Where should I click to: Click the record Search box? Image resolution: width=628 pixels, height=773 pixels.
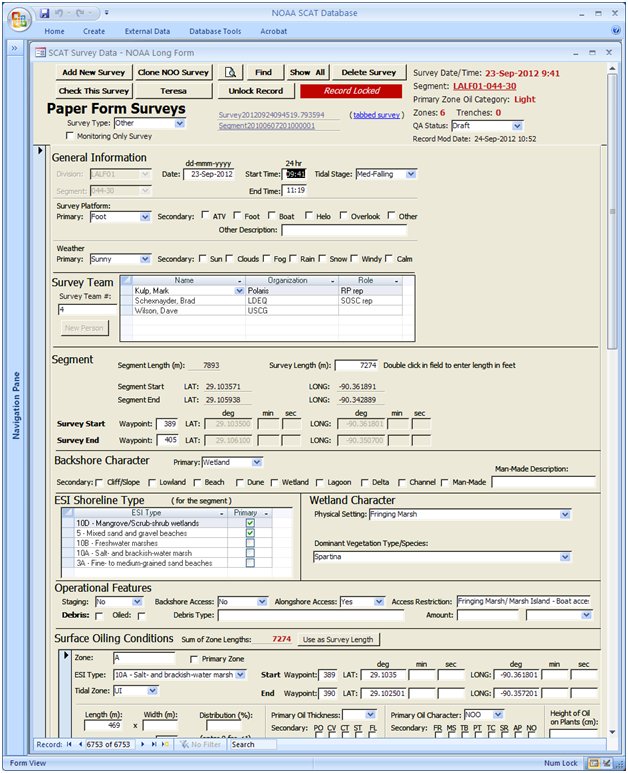[x=253, y=744]
